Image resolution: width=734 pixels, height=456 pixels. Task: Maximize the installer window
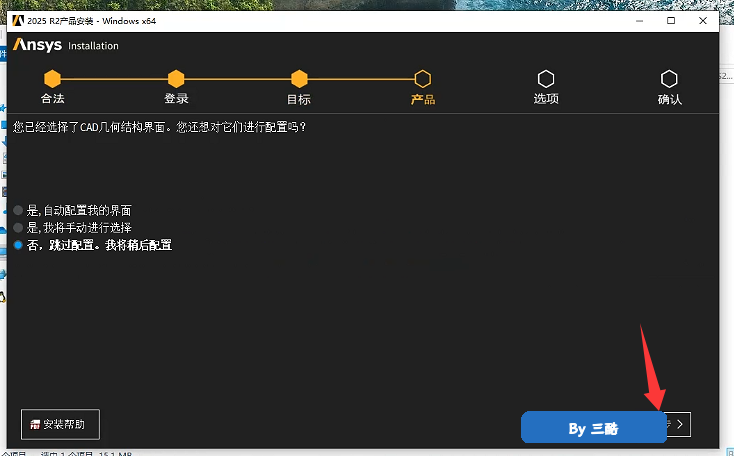click(x=671, y=21)
